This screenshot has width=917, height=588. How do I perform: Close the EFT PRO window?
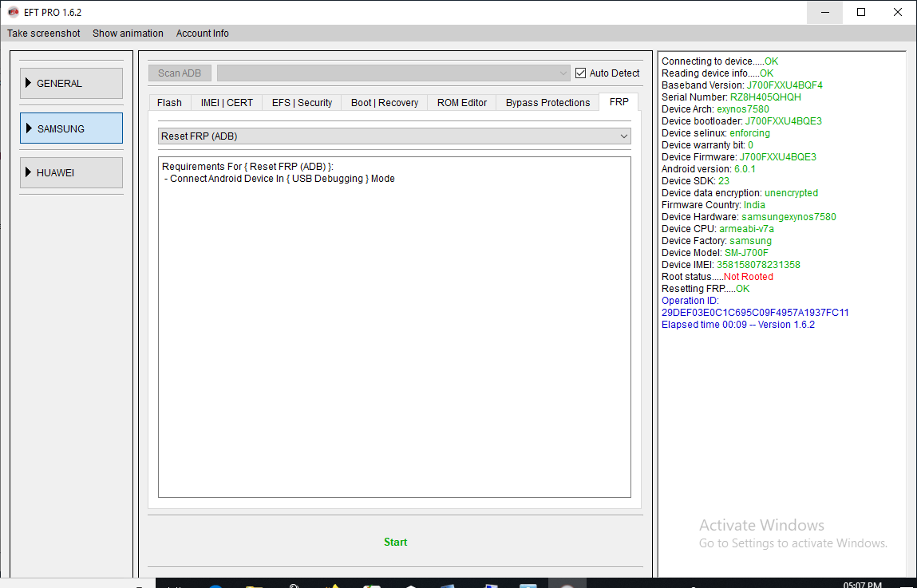[898, 12]
